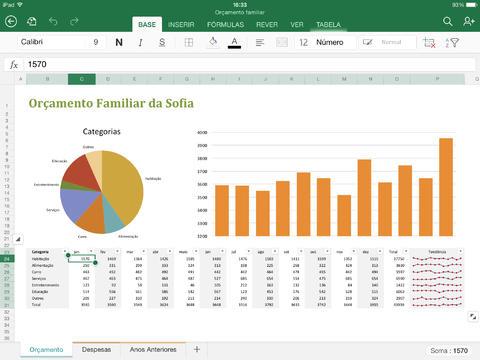Toggle underline formatting S
This screenshot has height=360, width=480.
pos(162,42)
